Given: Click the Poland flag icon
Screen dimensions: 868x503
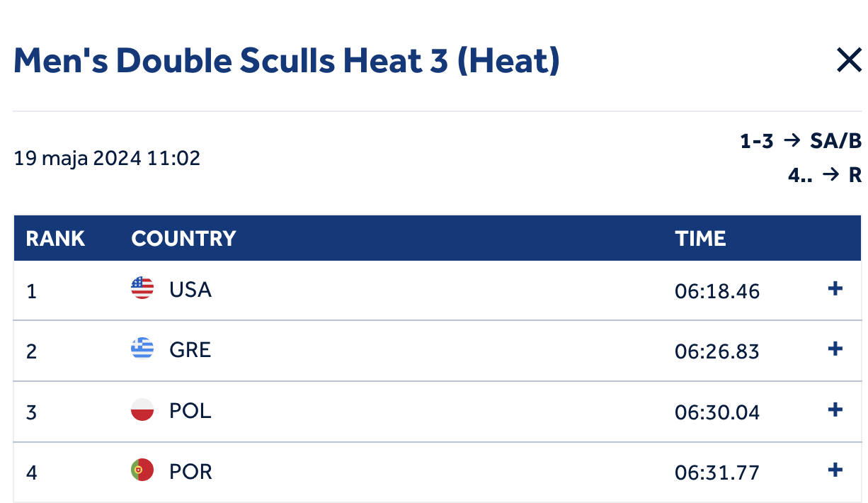Looking at the screenshot, I should click(x=142, y=410).
